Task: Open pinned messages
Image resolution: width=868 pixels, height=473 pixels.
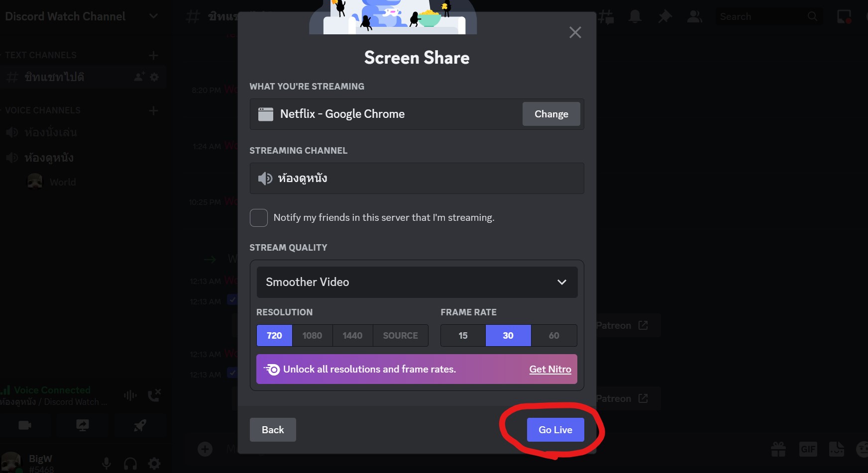Action: pyautogui.click(x=664, y=16)
